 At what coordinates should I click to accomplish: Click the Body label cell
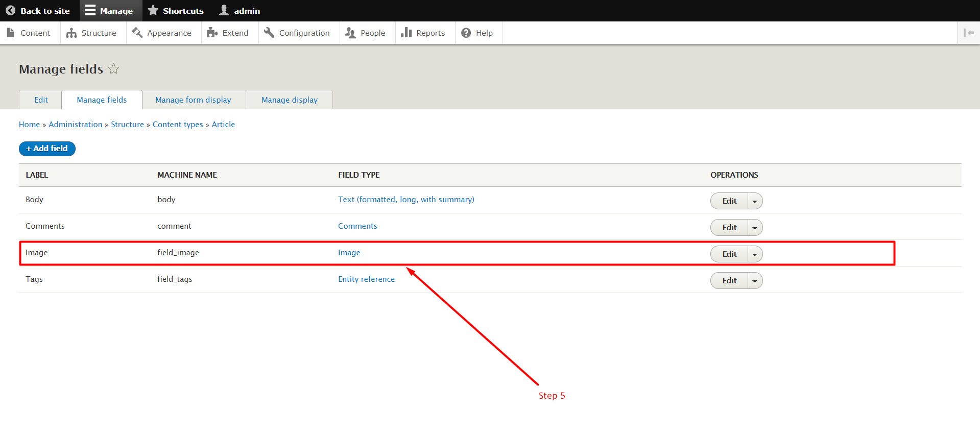34,200
